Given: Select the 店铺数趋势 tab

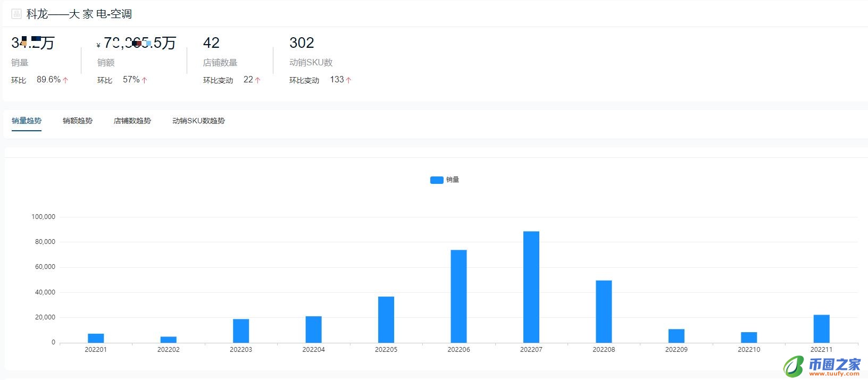Looking at the screenshot, I should pos(132,121).
